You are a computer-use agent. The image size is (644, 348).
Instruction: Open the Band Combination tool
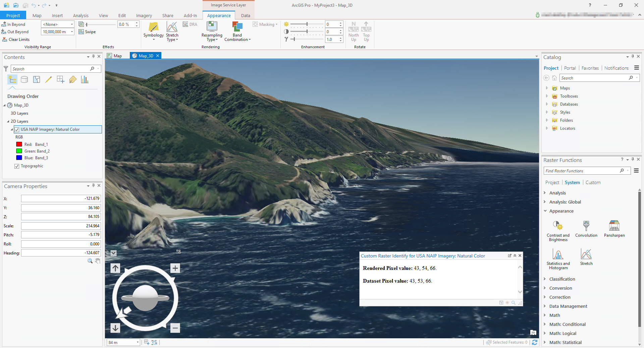click(237, 31)
